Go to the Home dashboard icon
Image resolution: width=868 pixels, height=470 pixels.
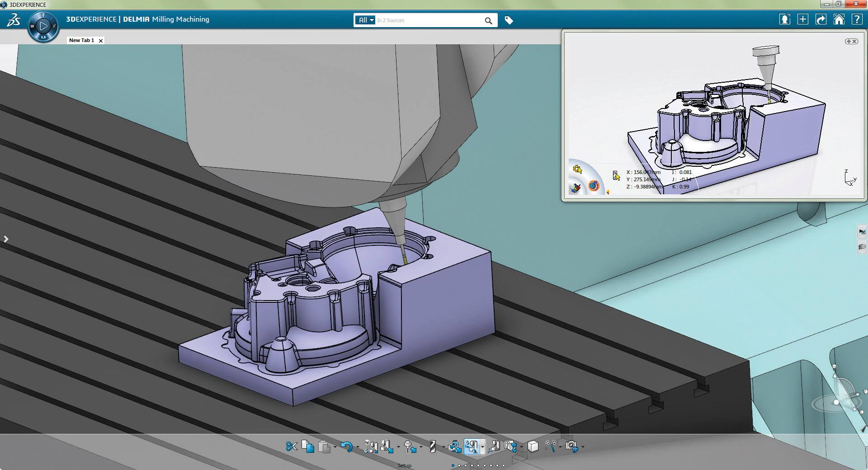839,19
